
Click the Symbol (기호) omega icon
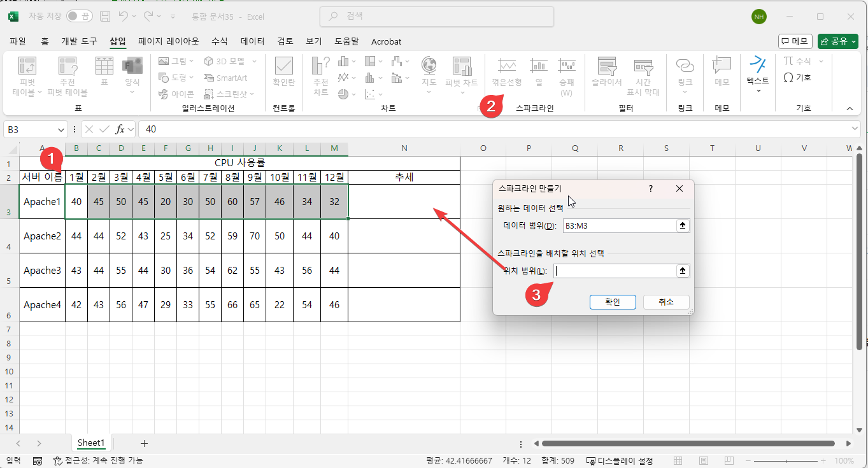pos(788,78)
